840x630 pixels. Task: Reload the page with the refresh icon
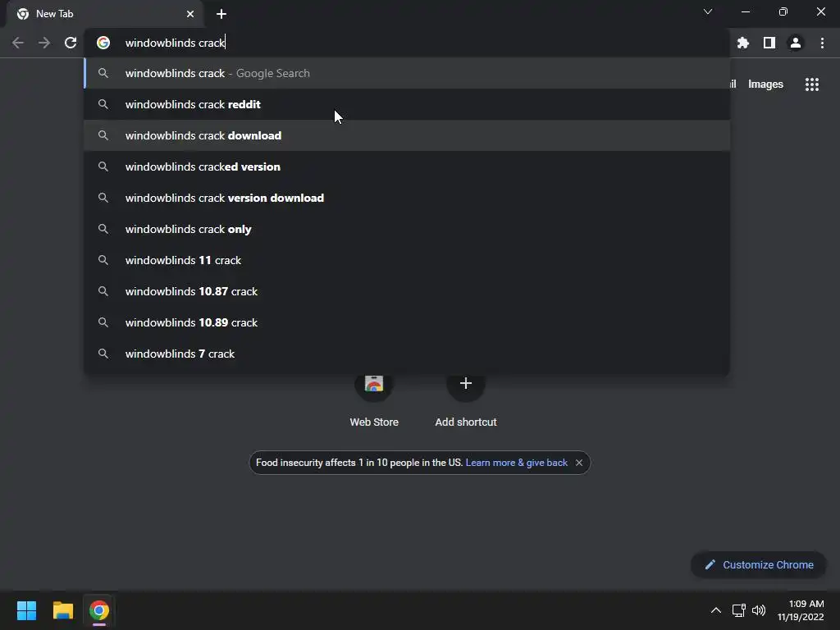pos(71,43)
